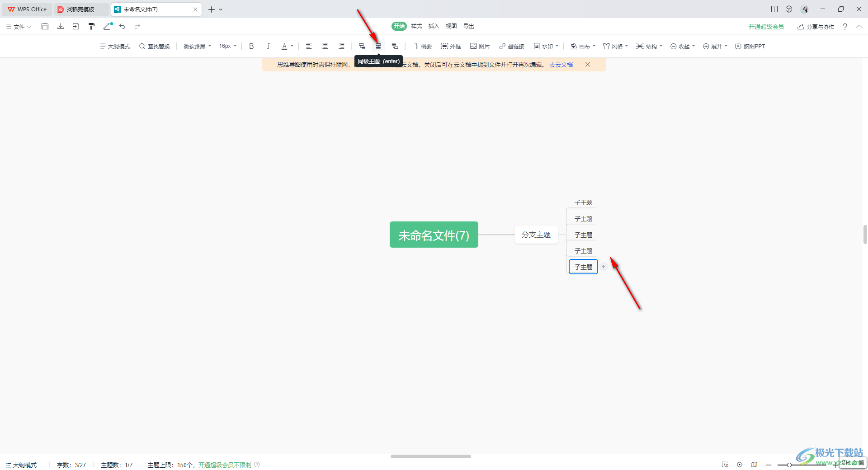Click the zoom slider handle
This screenshot has width=868, height=470.
tap(789, 465)
